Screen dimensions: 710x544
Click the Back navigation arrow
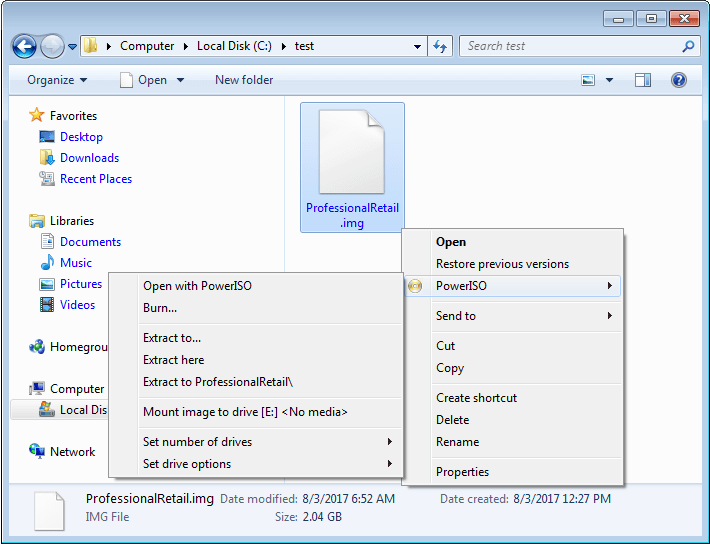(x=24, y=46)
